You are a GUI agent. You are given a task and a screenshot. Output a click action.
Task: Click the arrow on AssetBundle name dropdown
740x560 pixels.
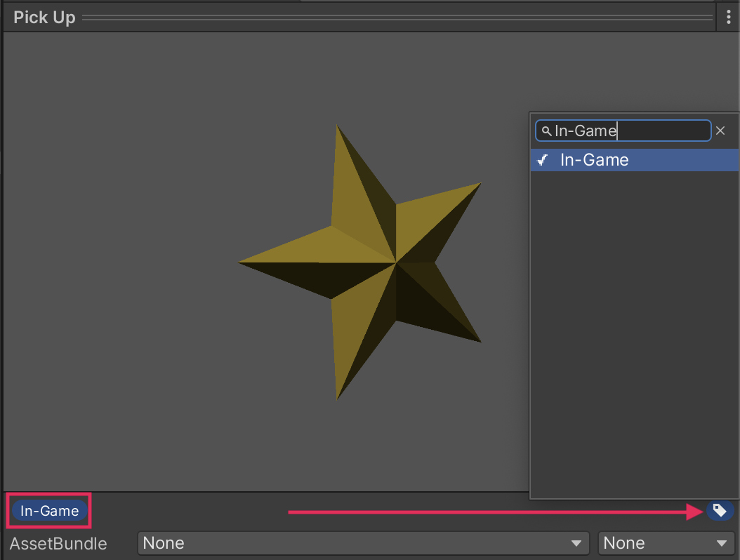point(576,543)
